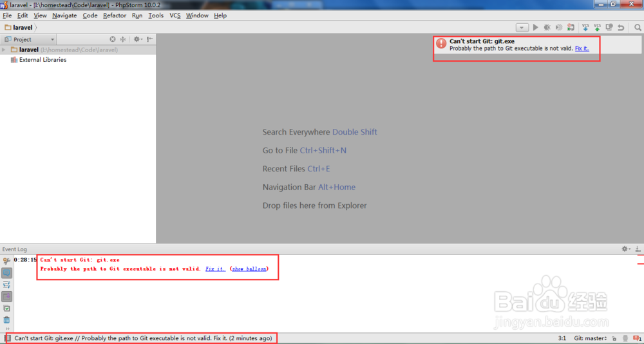Open the Git: master branch selector
Image resolution: width=644 pixels, height=344 pixels.
[590, 338]
